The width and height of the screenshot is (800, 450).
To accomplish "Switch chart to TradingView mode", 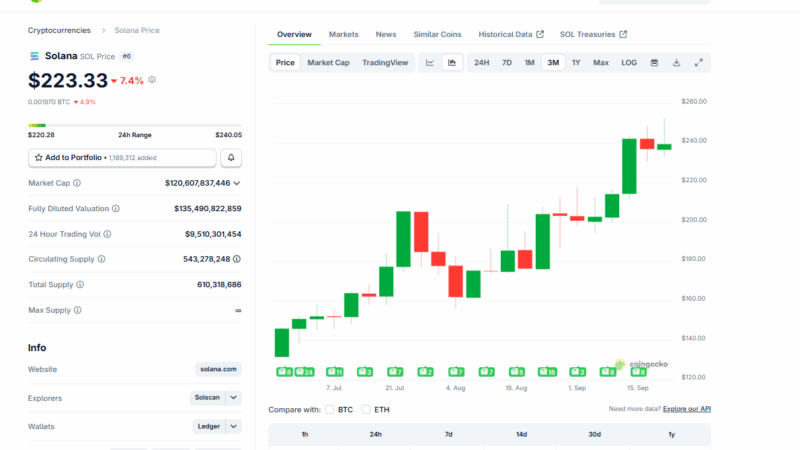I will point(385,63).
